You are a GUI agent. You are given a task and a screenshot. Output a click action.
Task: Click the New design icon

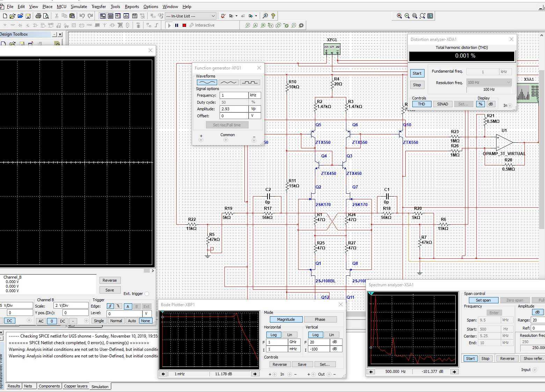(5, 16)
